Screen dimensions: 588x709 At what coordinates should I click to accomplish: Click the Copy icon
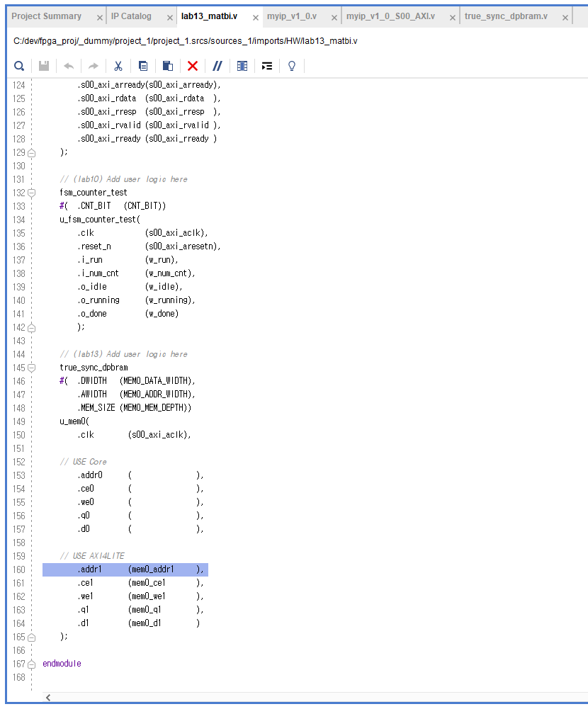tap(143, 66)
